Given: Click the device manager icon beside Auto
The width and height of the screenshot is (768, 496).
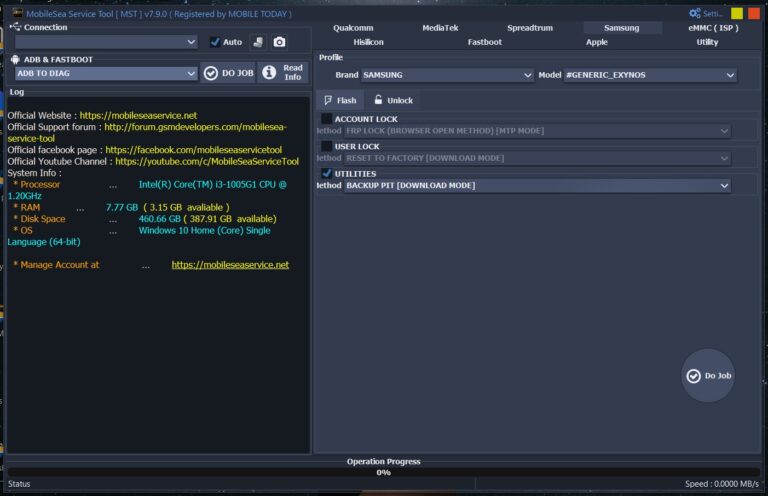Looking at the screenshot, I should tap(258, 42).
